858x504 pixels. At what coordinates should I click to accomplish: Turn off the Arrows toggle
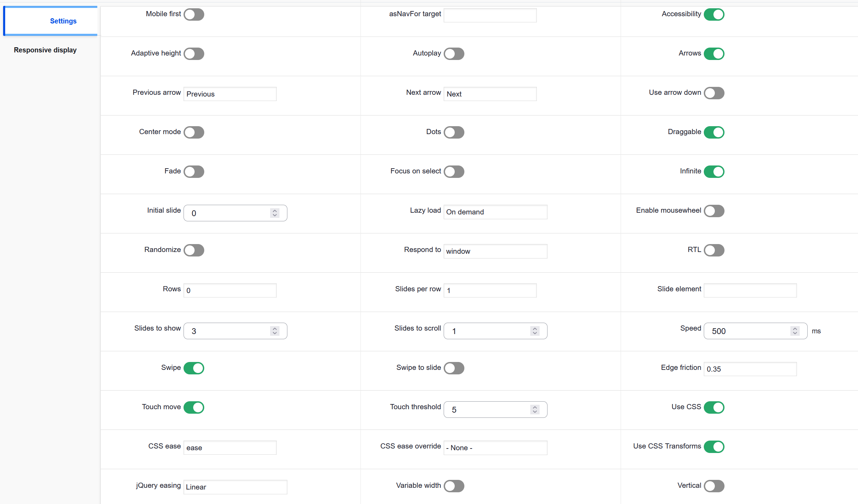[x=714, y=54]
